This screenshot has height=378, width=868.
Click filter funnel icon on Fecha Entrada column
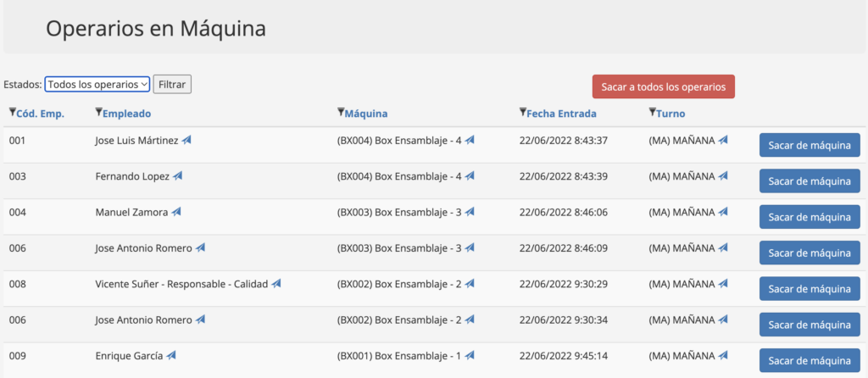pyautogui.click(x=522, y=113)
